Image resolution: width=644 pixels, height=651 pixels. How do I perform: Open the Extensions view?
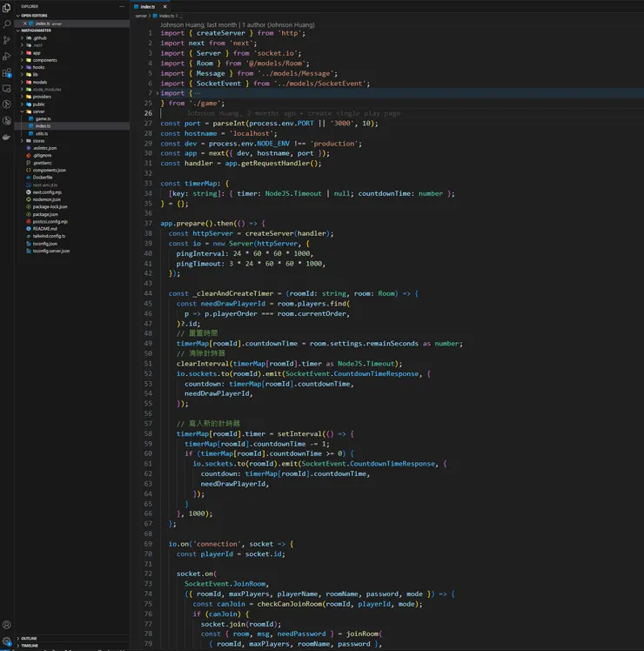pyautogui.click(x=7, y=72)
